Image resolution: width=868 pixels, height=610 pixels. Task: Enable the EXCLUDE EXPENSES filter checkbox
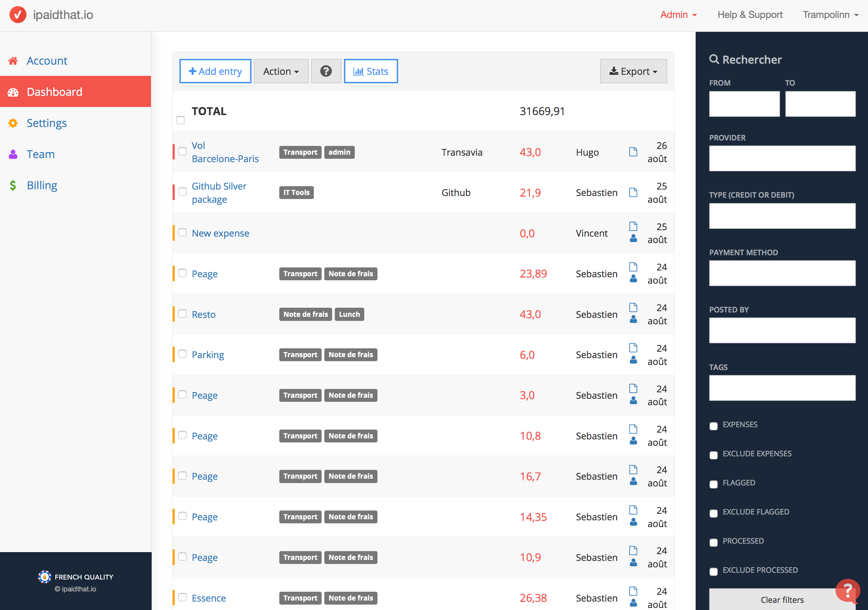coord(713,455)
